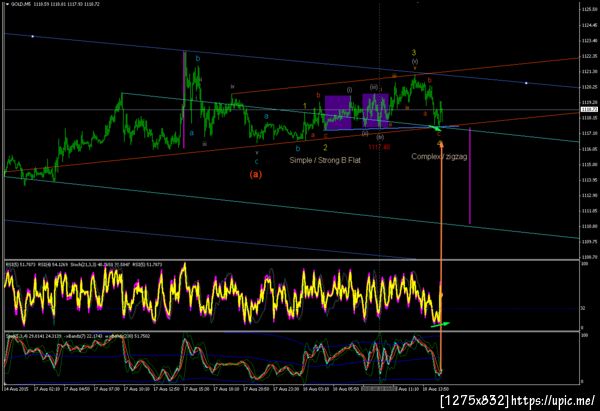Select the green arrow in the RSI indicator window
The width and height of the screenshot is (600, 411).
440,325
